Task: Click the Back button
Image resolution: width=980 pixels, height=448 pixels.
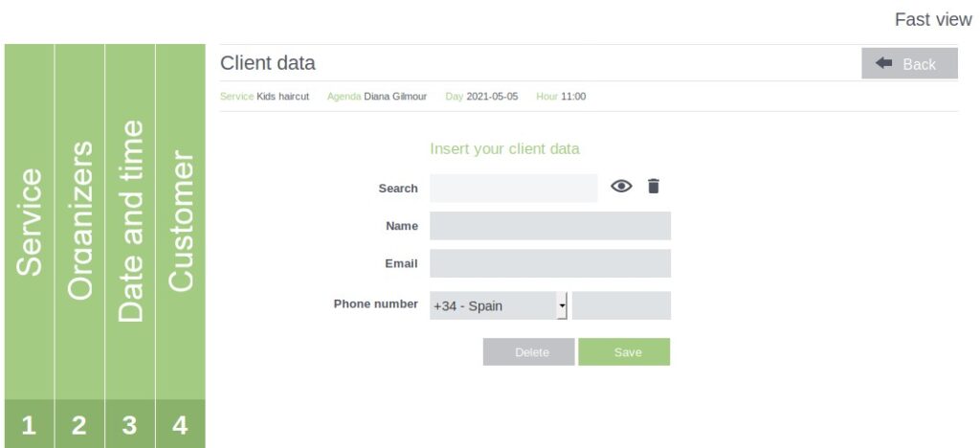Action: (909, 63)
